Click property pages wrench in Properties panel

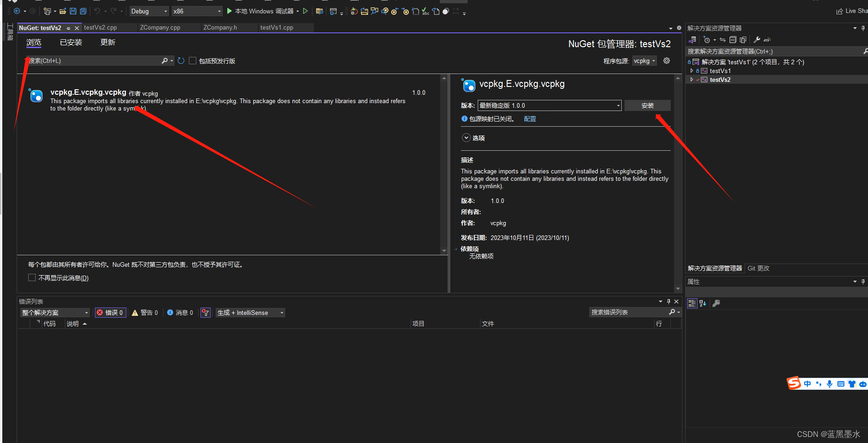[716, 303]
